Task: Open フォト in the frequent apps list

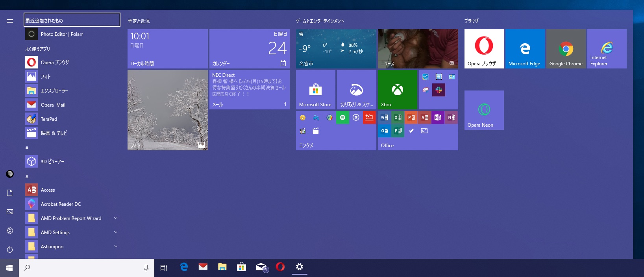Action: click(72, 77)
